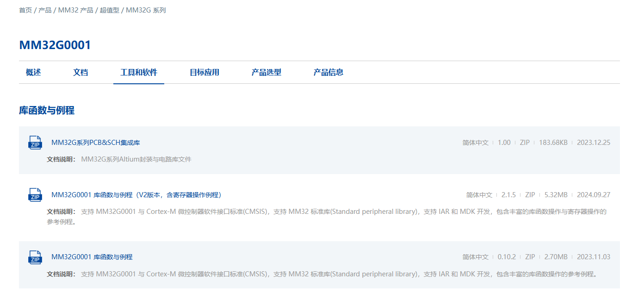Click the MM32G0001 page heading
Viewport: 644px width, 306px height.
tap(55, 45)
